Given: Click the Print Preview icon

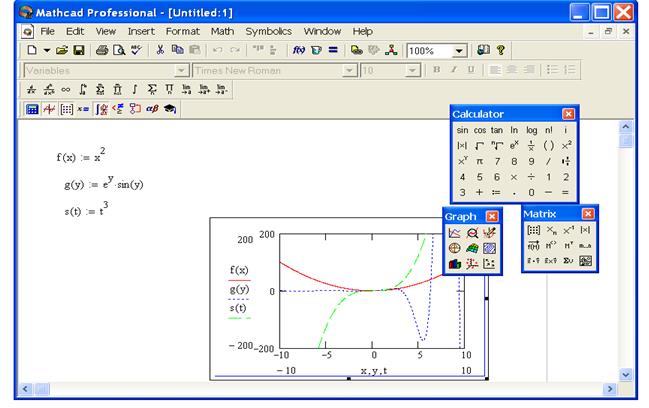Looking at the screenshot, I should [x=119, y=50].
